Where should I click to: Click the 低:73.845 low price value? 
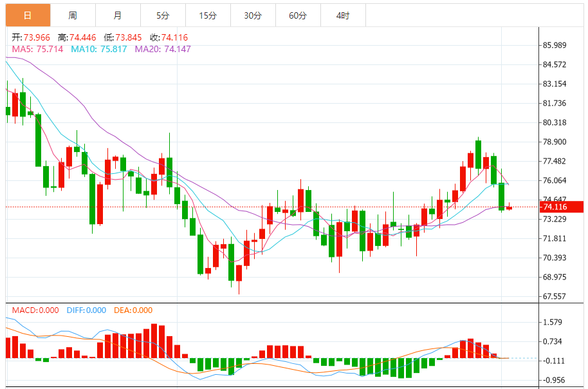(x=123, y=37)
